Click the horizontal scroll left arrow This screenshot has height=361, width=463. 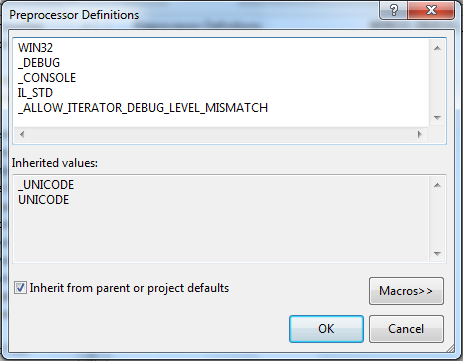(x=22, y=134)
